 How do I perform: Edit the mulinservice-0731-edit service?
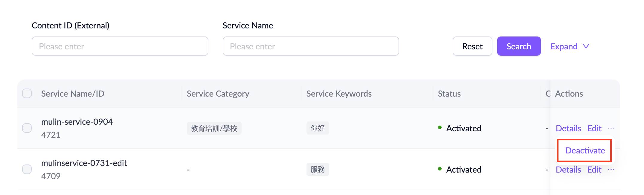point(594,170)
